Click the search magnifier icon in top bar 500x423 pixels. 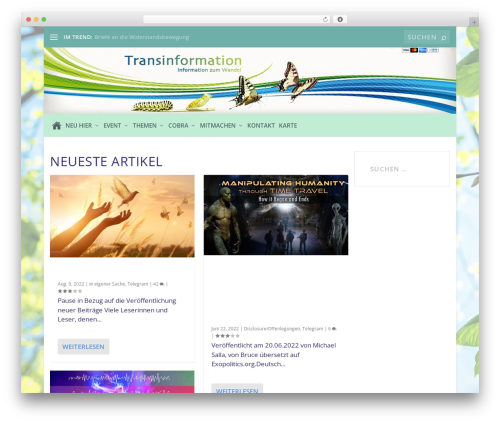click(443, 38)
